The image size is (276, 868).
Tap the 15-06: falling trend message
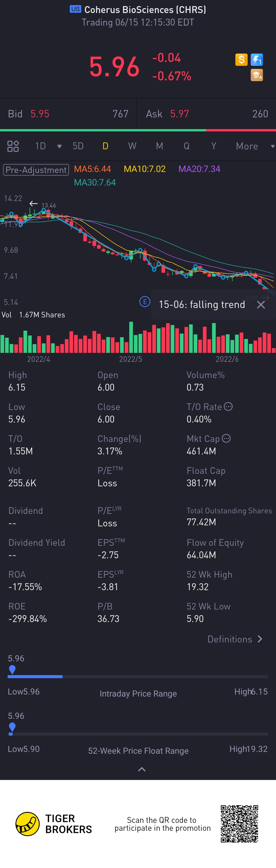(202, 305)
